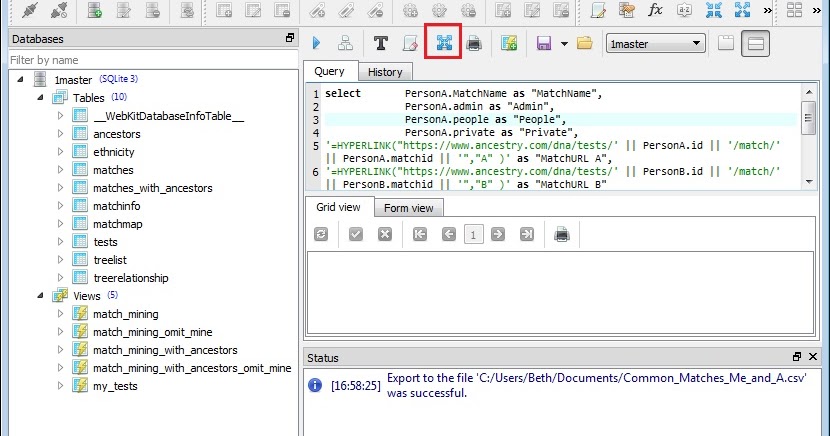Switch to the Query tab
The height and width of the screenshot is (436, 830).
click(x=329, y=71)
